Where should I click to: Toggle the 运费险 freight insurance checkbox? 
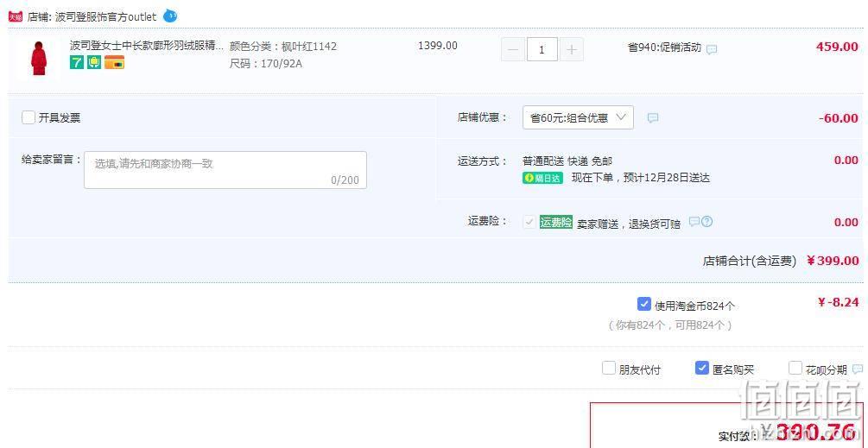[529, 222]
